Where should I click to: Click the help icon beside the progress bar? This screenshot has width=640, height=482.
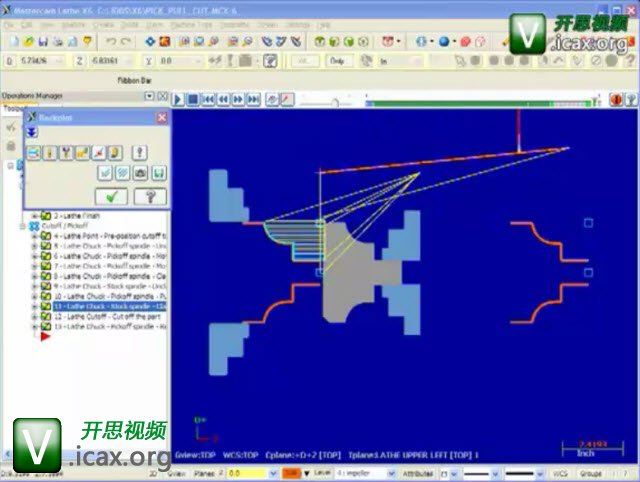tap(631, 99)
